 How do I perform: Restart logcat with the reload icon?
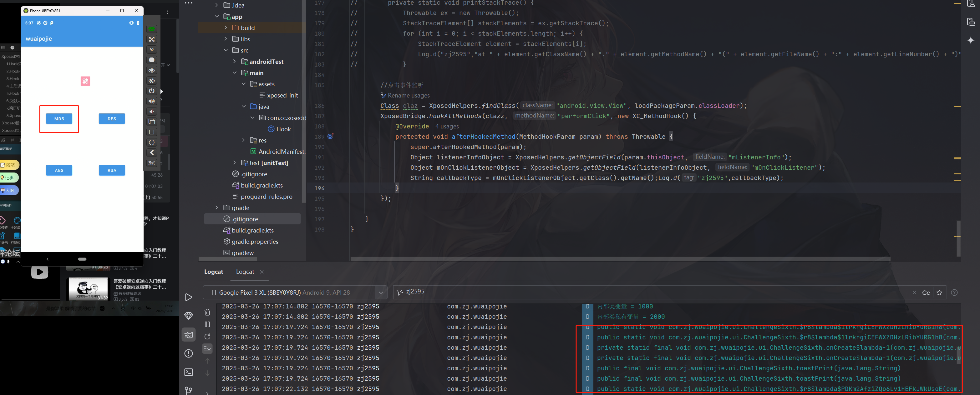(x=207, y=337)
